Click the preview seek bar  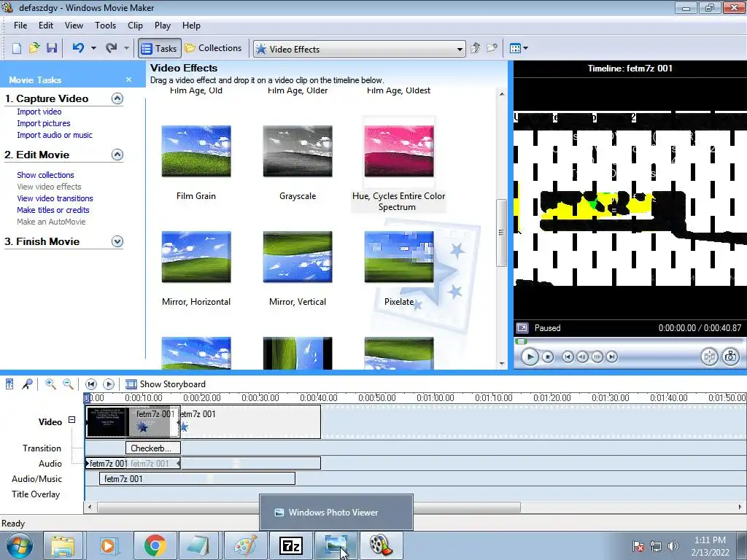(x=629, y=341)
